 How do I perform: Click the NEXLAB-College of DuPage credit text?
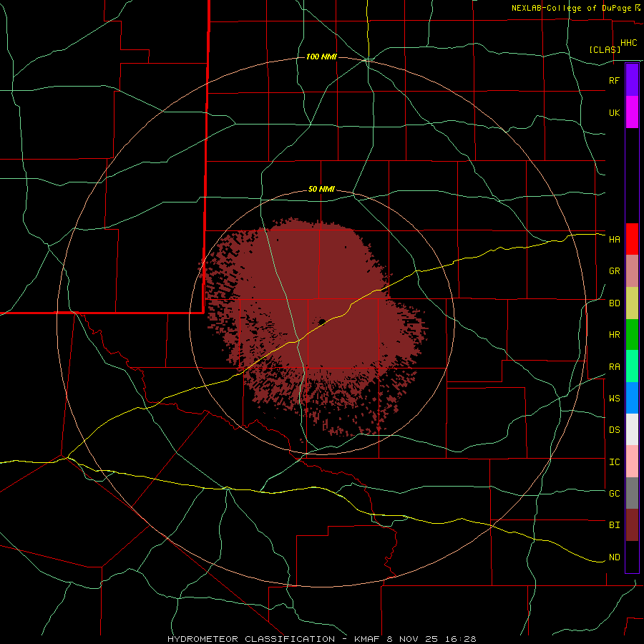[x=571, y=8]
